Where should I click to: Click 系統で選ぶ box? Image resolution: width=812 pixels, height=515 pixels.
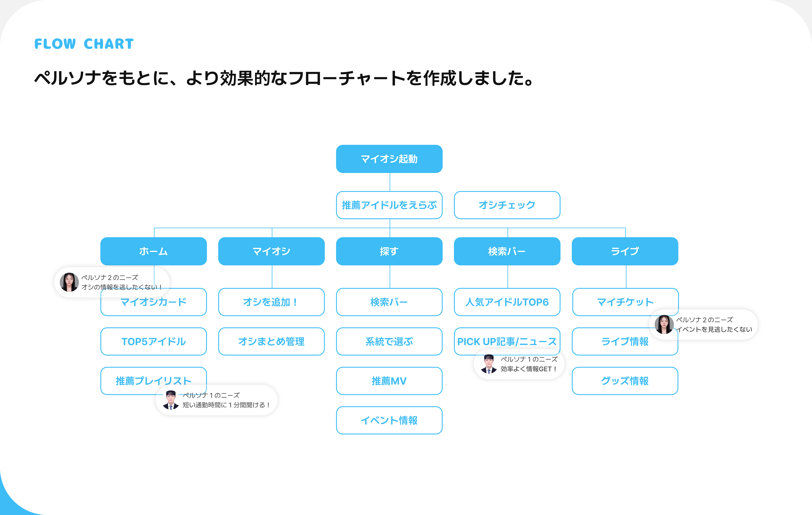[x=389, y=341]
